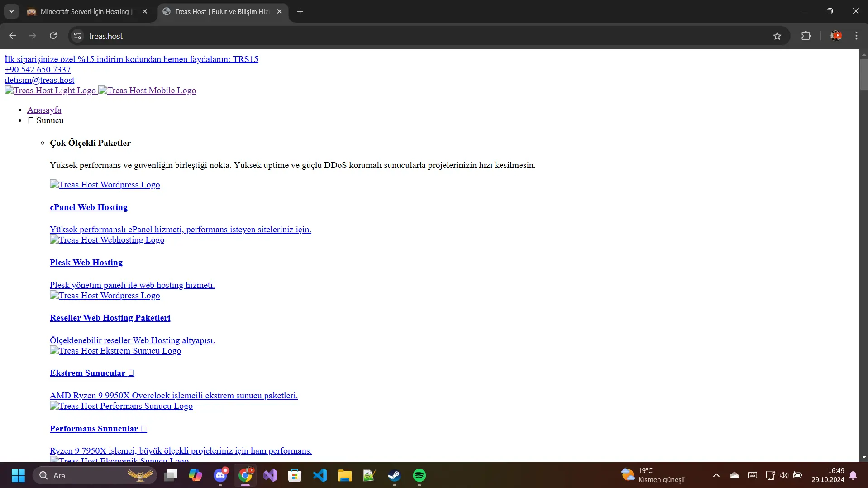This screenshot has height=488, width=868.
Task: Open volume control tray icon
Action: point(784,475)
